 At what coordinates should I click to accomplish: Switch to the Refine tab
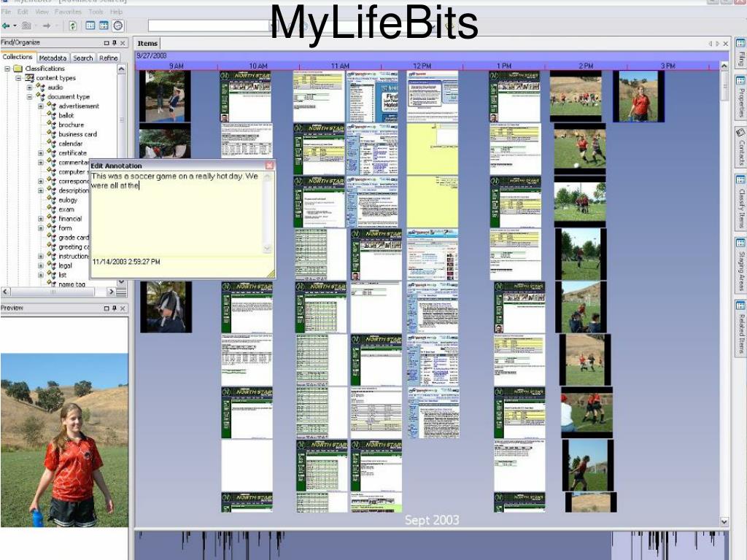(x=109, y=58)
